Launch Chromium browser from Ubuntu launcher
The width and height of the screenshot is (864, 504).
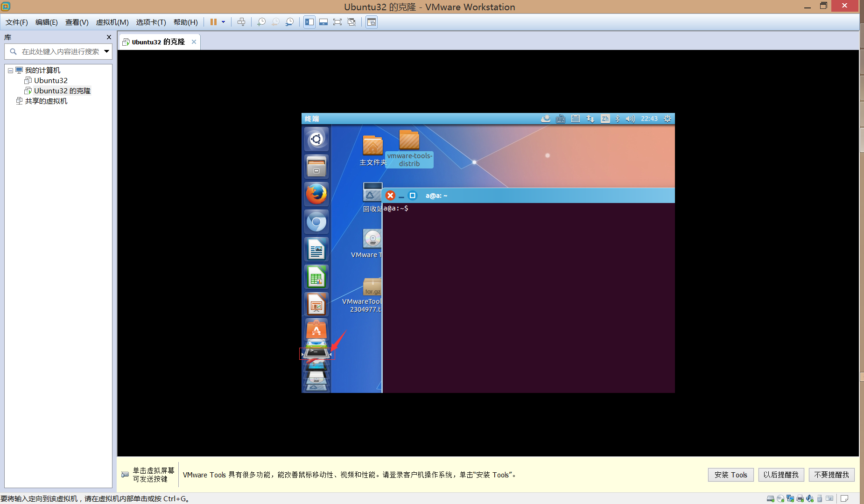tap(316, 222)
